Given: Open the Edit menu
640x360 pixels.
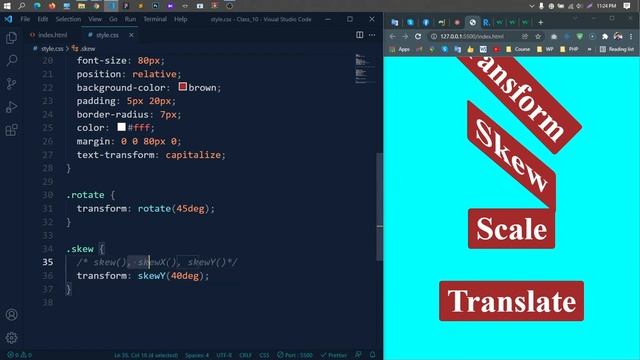Looking at the screenshot, I should click(43, 19).
